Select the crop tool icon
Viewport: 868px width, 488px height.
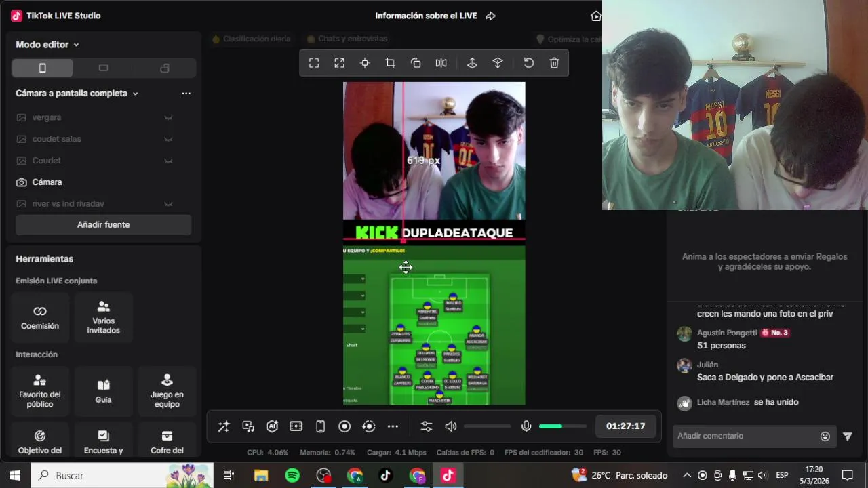(x=390, y=63)
